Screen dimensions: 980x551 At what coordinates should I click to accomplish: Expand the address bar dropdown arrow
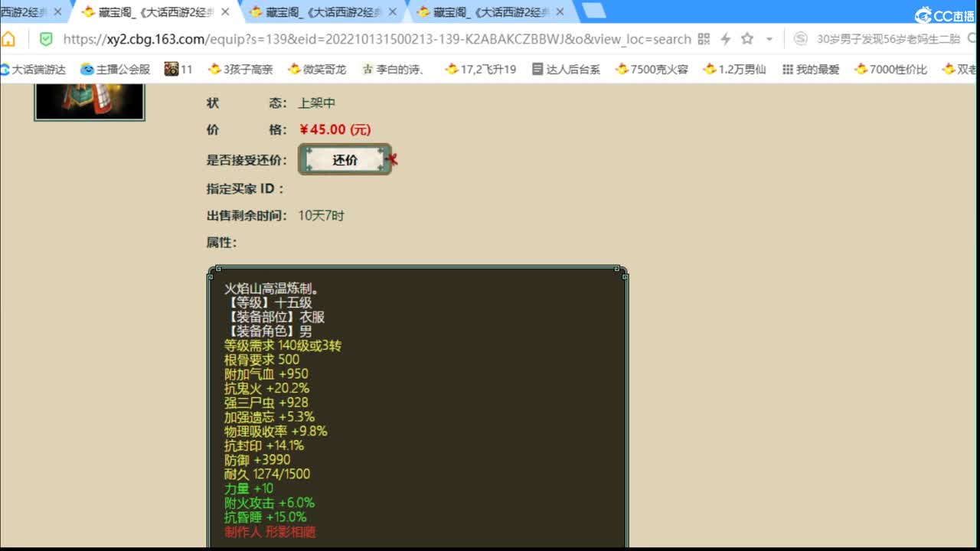pyautogui.click(x=769, y=39)
